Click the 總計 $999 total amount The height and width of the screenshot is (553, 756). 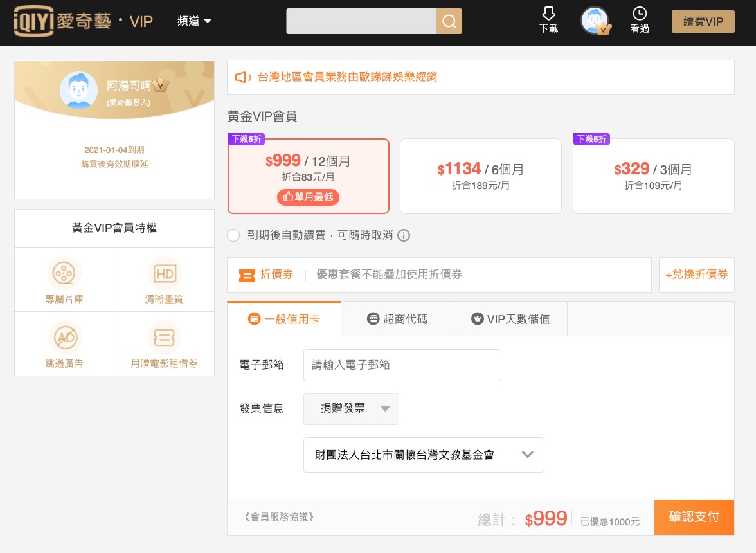[523, 519]
